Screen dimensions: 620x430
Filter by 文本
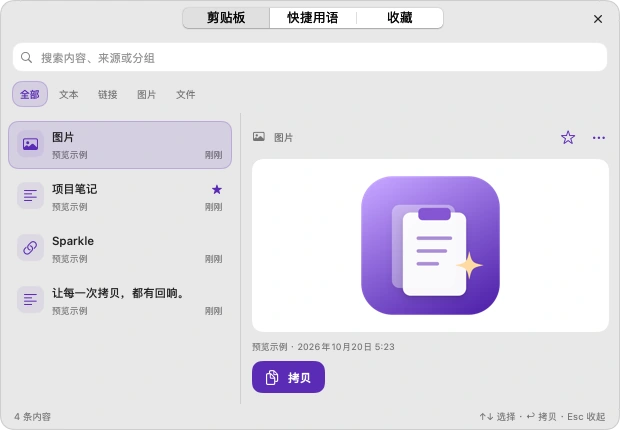(x=69, y=95)
